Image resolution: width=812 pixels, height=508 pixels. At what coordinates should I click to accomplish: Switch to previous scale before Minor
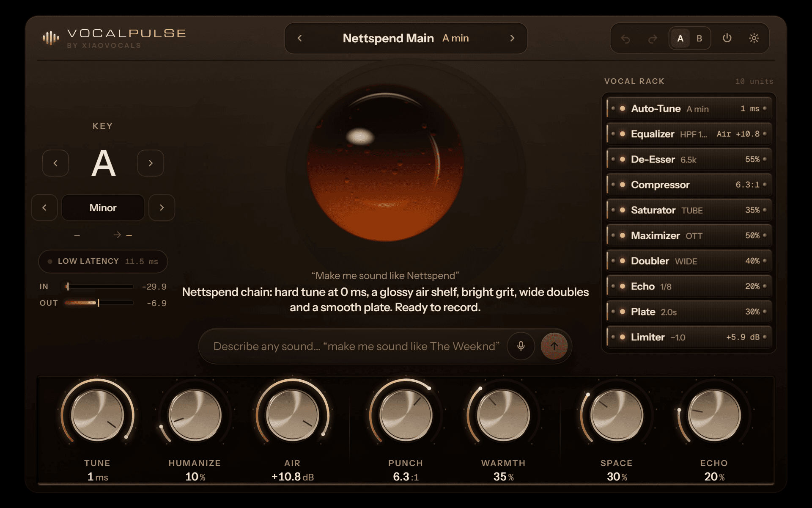[44, 207]
